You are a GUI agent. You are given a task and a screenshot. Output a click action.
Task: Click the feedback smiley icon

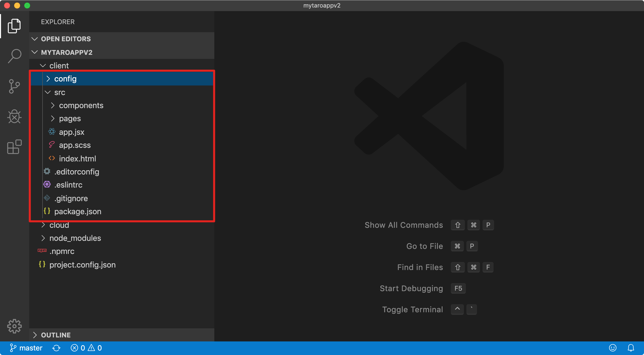click(x=613, y=348)
